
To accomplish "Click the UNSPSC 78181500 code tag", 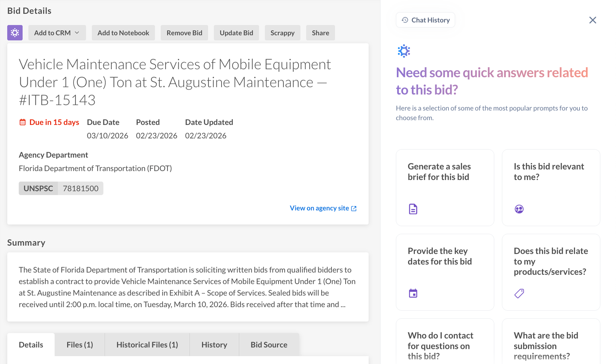I will [61, 188].
